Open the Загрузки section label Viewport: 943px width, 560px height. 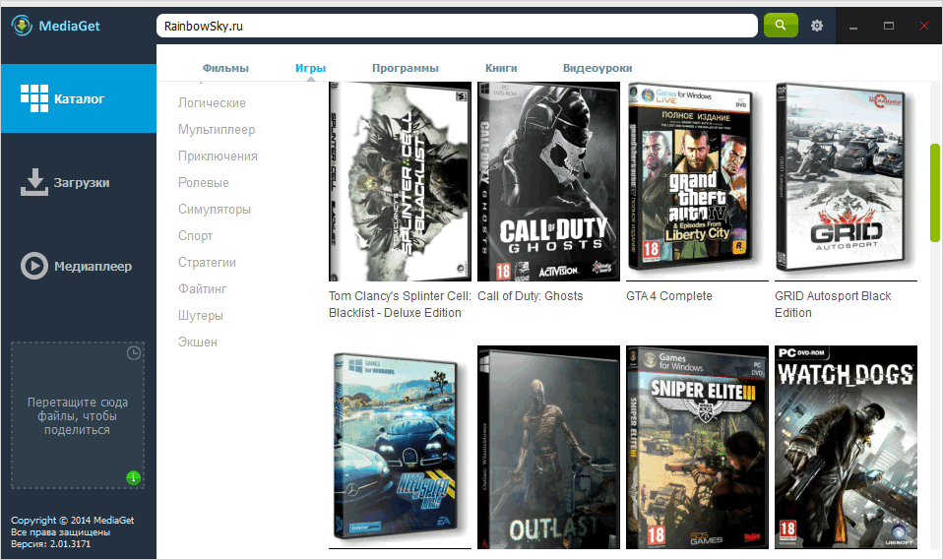pyautogui.click(x=82, y=182)
